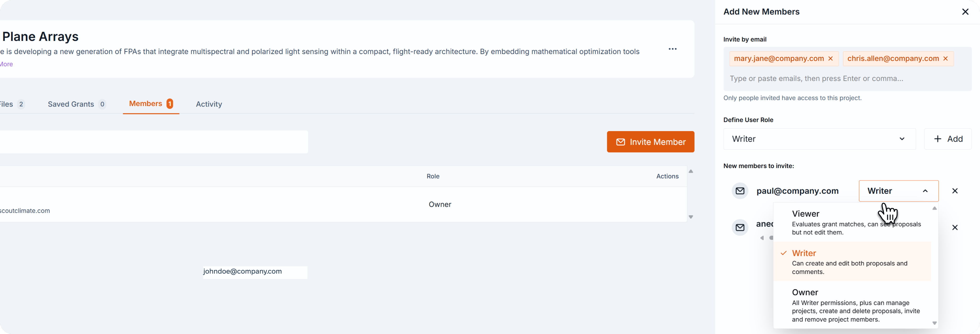
Task: Close the Add New Members panel
Action: pos(965,12)
